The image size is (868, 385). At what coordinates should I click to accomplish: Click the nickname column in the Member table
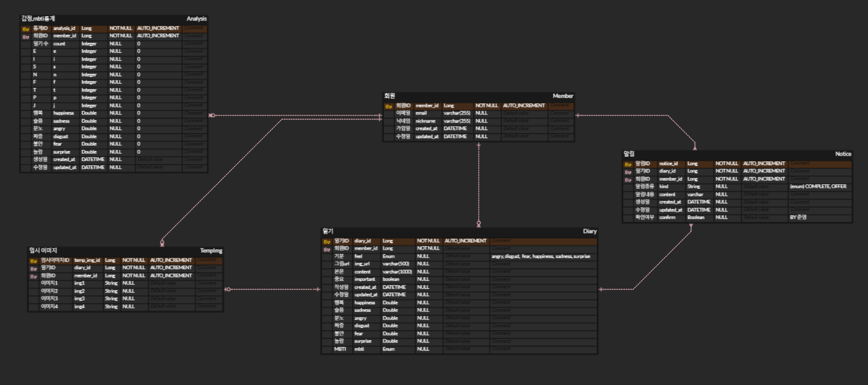pos(425,121)
